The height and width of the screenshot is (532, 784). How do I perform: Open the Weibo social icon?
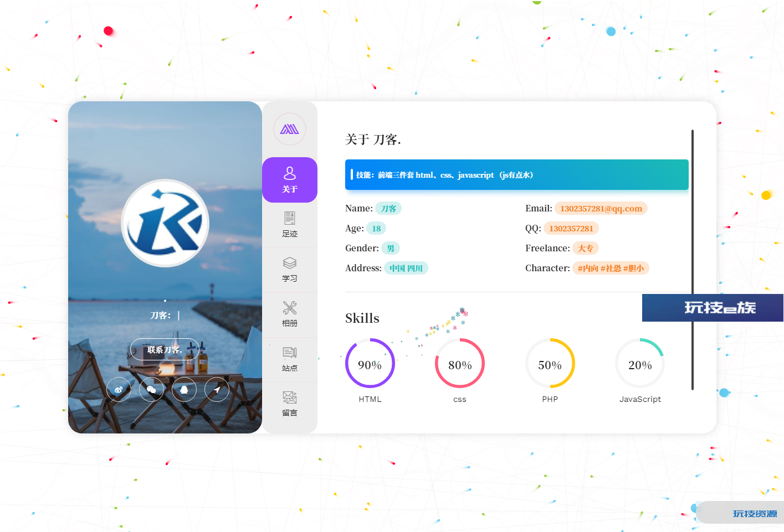pos(119,390)
